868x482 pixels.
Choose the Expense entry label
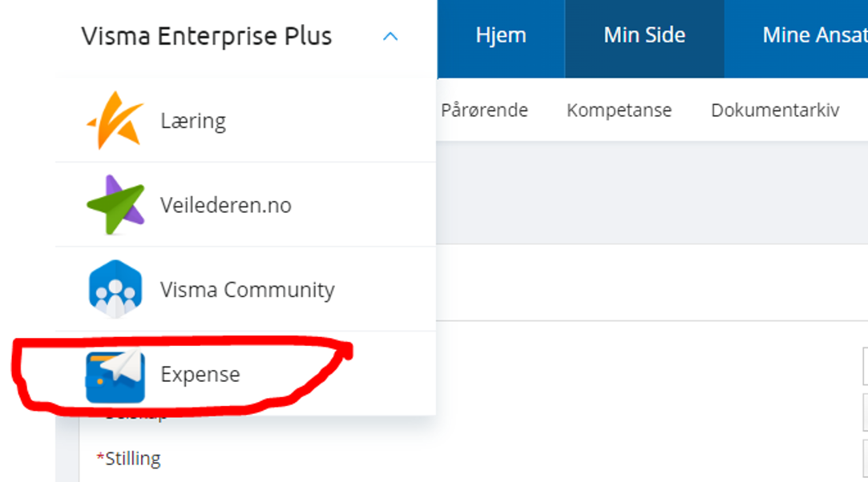pyautogui.click(x=200, y=374)
